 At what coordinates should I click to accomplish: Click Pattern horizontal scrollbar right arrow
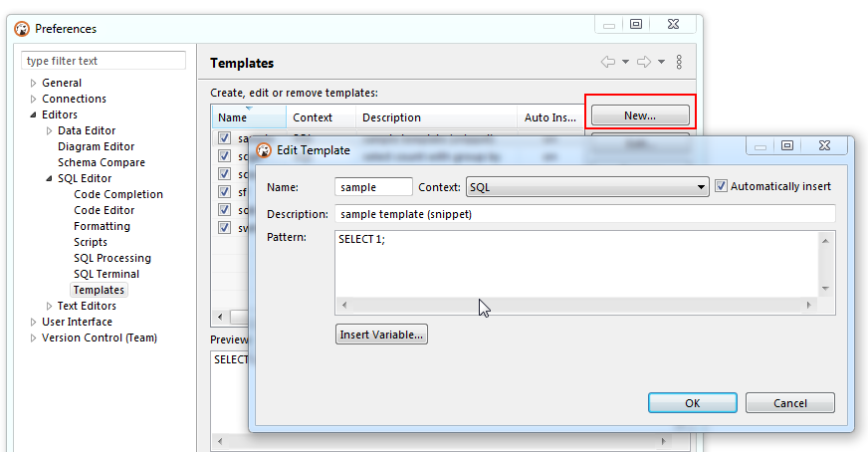pyautogui.click(x=808, y=306)
